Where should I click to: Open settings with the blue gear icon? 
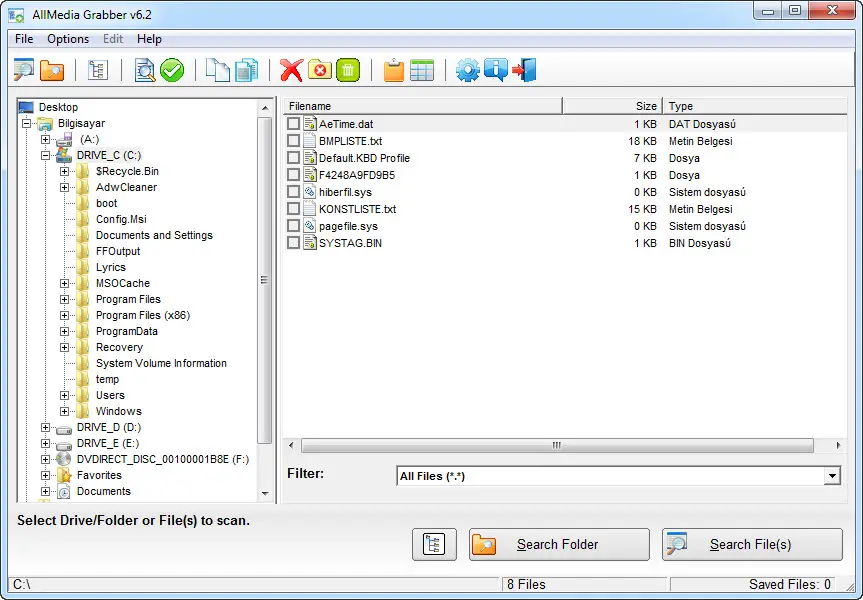[468, 70]
